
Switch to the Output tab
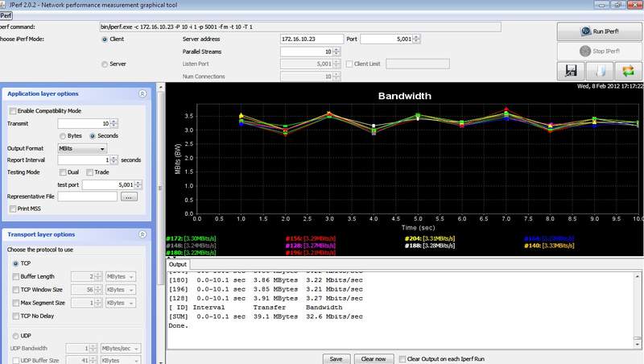click(177, 264)
